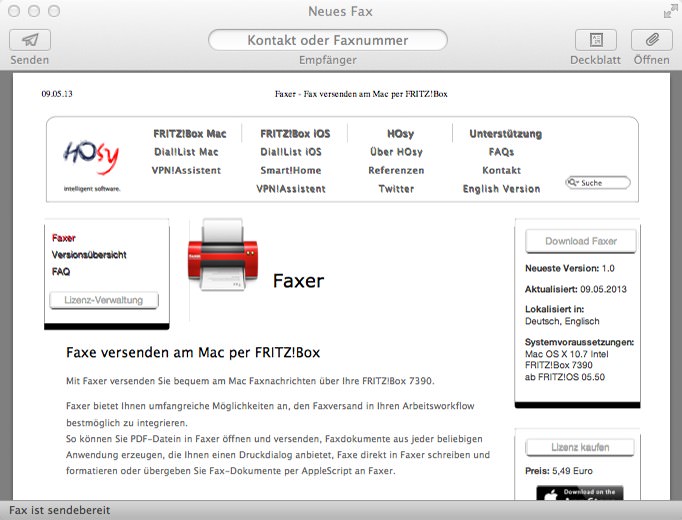Screen dimensions: 682x520
Task: Click the Senden paper plane icon
Action: (x=30, y=40)
